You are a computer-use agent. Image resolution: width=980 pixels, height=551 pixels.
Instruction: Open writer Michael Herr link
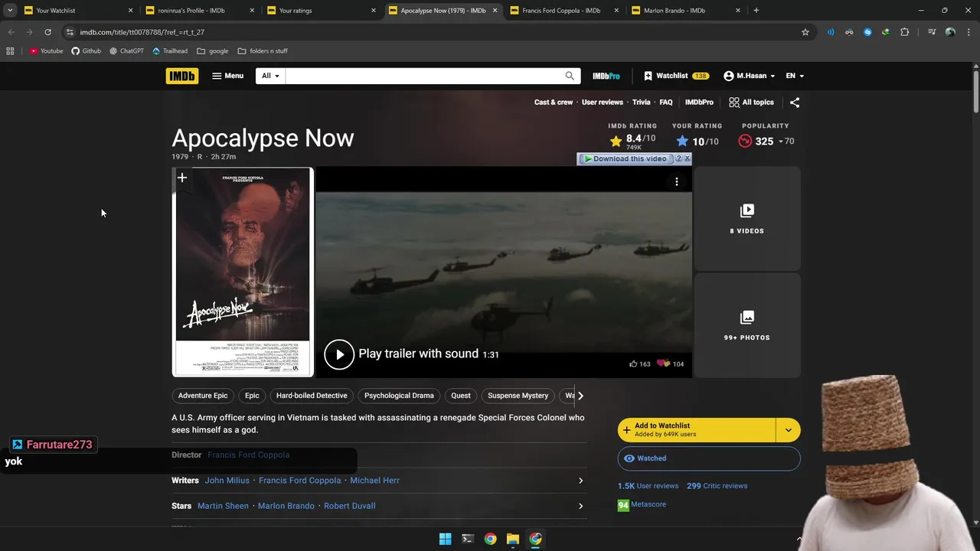coord(375,481)
